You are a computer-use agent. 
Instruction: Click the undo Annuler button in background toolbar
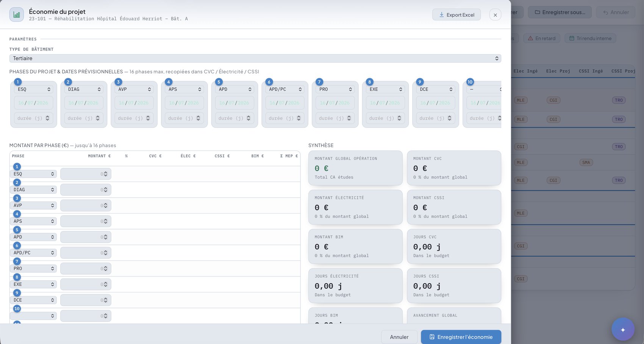tap(616, 12)
